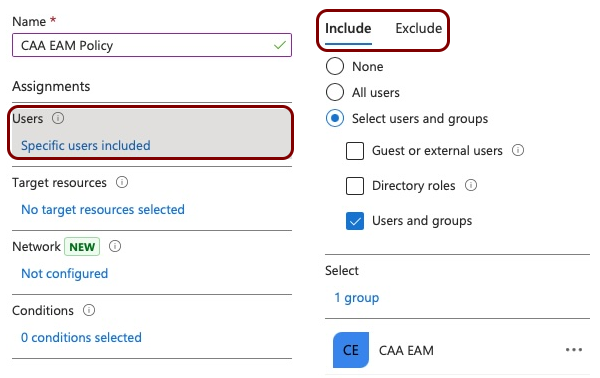Switch to the Include tab
Image resolution: width=600 pixels, height=378 pixels.
348,28
